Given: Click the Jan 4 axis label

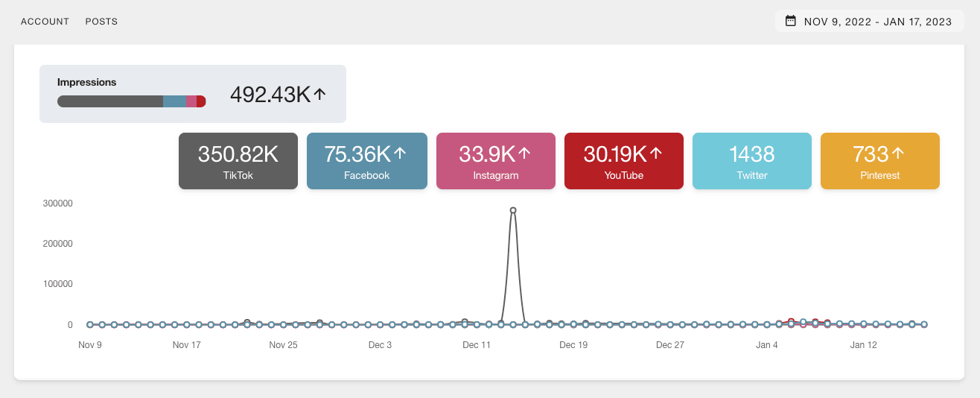Looking at the screenshot, I should pyautogui.click(x=767, y=345).
